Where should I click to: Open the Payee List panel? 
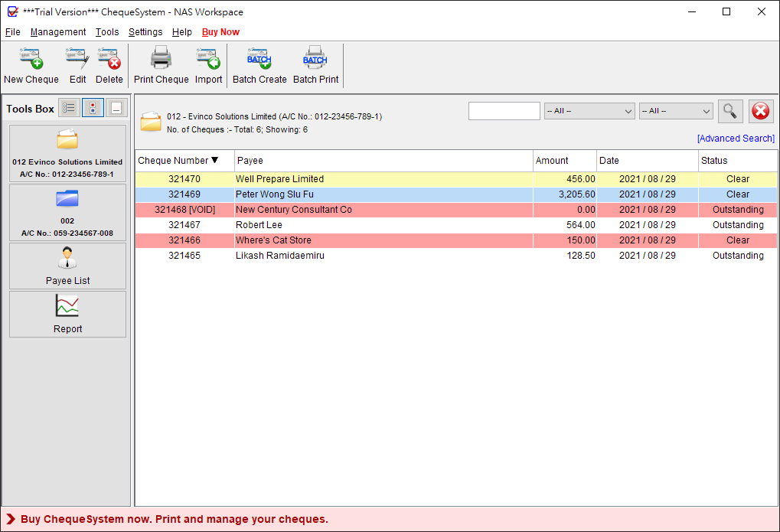[x=67, y=266]
